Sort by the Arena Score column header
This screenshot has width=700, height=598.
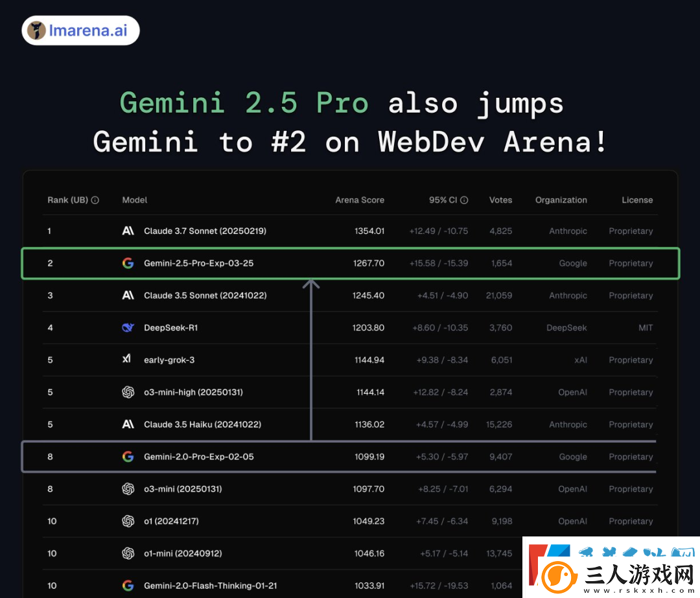point(360,200)
